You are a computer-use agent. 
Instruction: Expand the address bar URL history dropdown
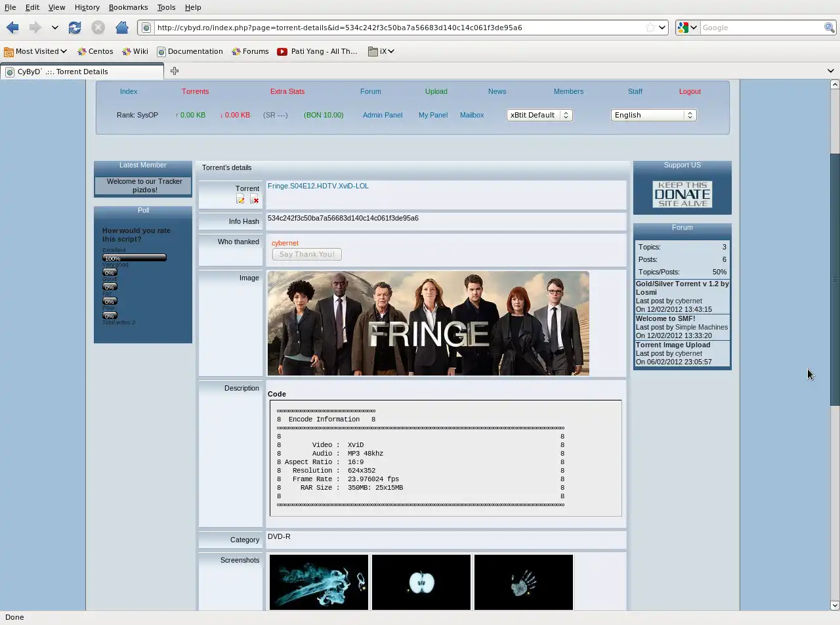coord(662,28)
